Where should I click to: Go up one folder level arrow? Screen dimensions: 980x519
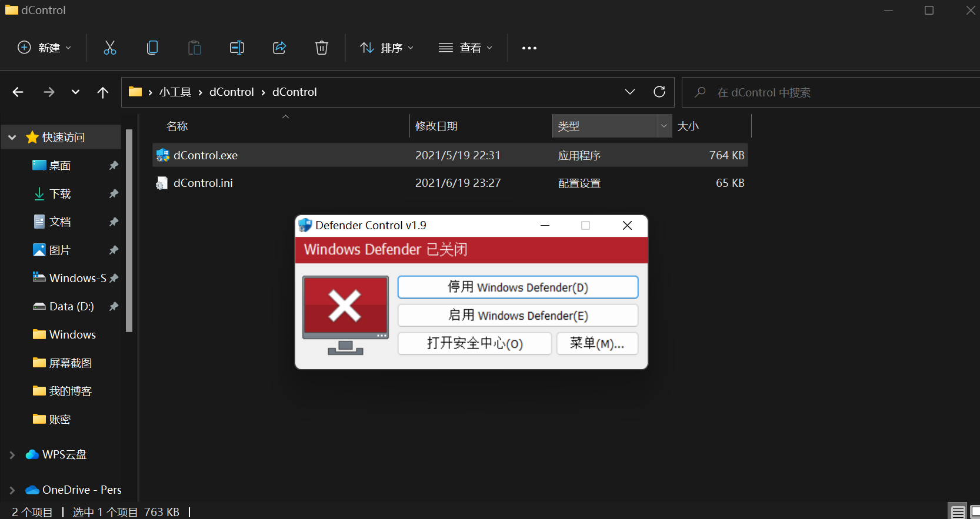(x=103, y=92)
